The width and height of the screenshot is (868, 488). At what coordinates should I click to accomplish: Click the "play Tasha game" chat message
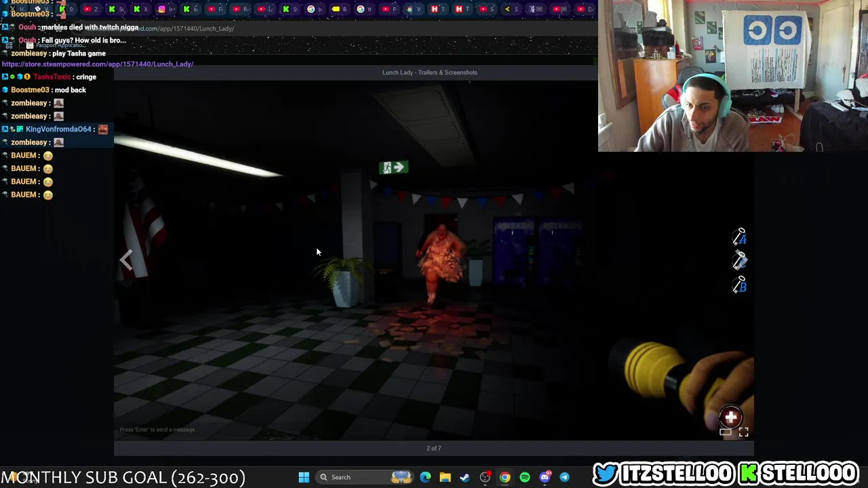coord(78,54)
